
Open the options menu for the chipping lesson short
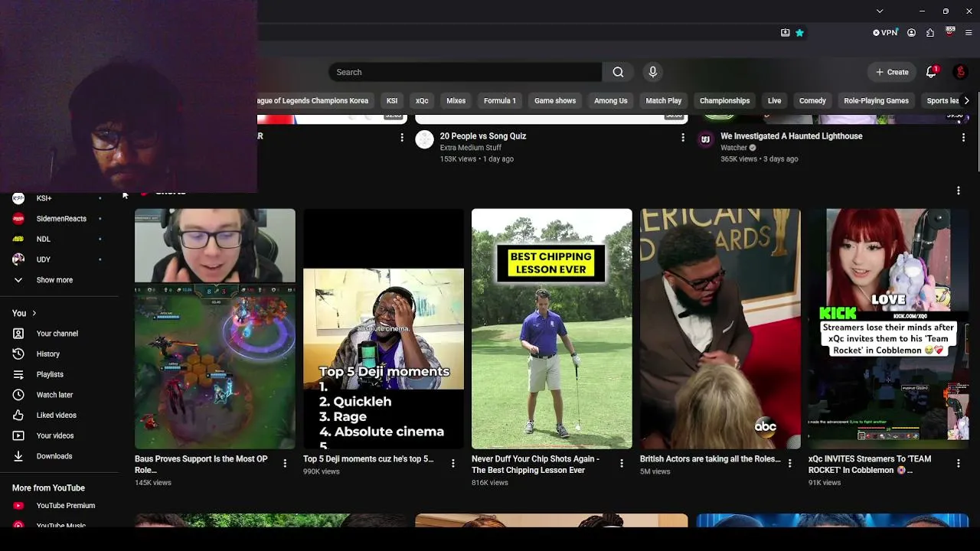622,463
